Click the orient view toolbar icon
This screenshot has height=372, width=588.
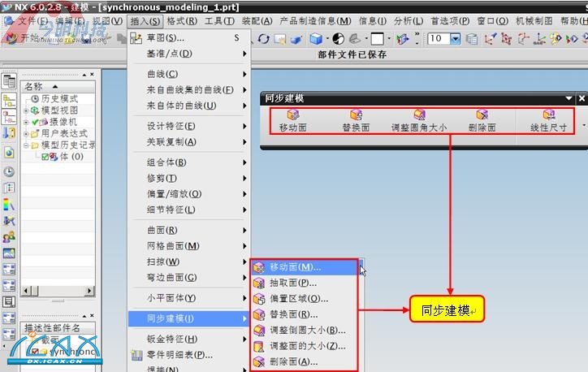[403, 39]
